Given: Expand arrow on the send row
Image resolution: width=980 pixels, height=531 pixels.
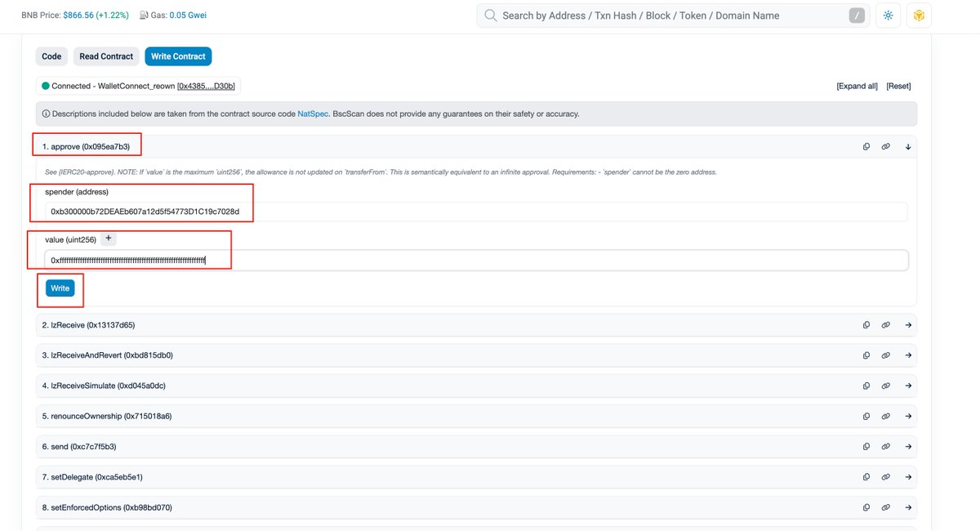Looking at the screenshot, I should 907,447.
